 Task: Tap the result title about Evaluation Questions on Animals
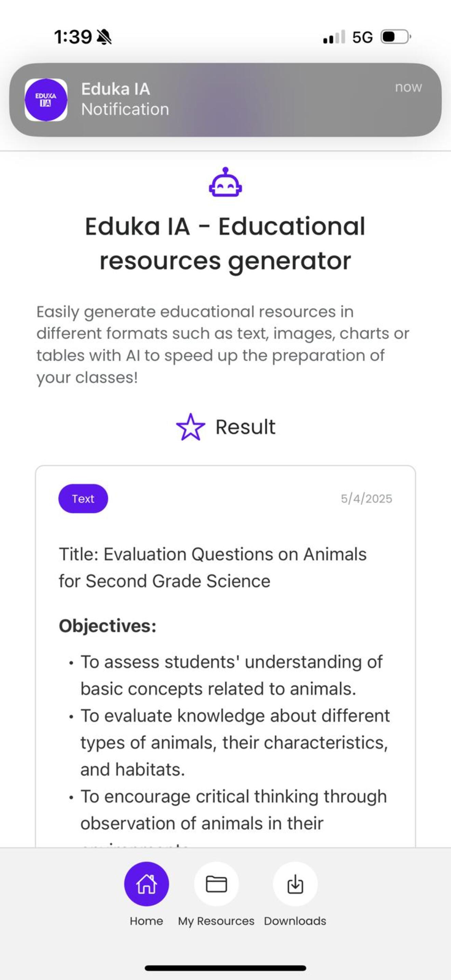[x=213, y=567]
